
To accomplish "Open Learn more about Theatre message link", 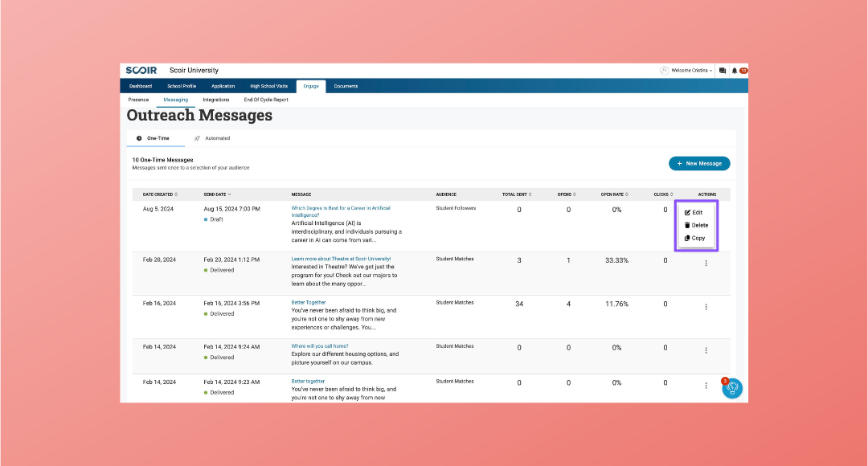I will pos(341,259).
